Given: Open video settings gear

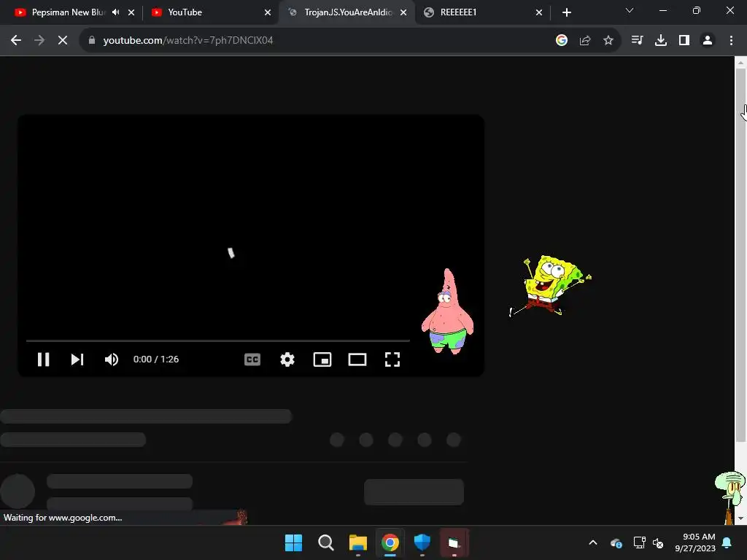Looking at the screenshot, I should tap(287, 359).
